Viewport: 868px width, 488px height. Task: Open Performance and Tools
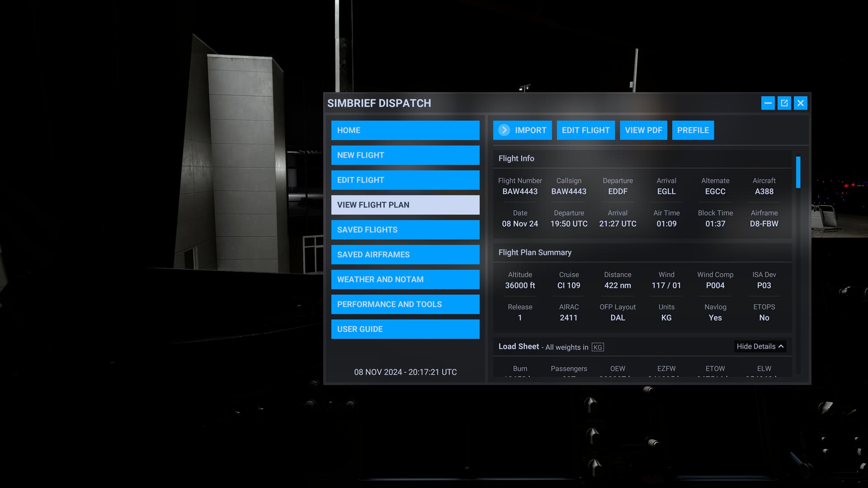[x=405, y=304]
